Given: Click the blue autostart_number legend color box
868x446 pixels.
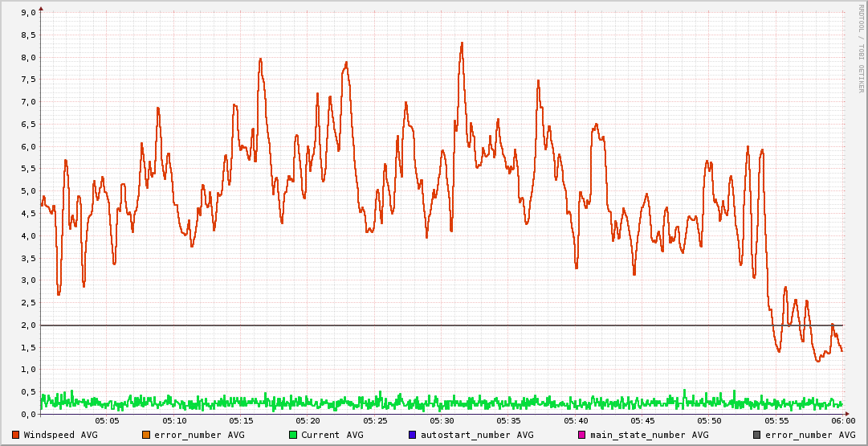Looking at the screenshot, I should 412,435.
